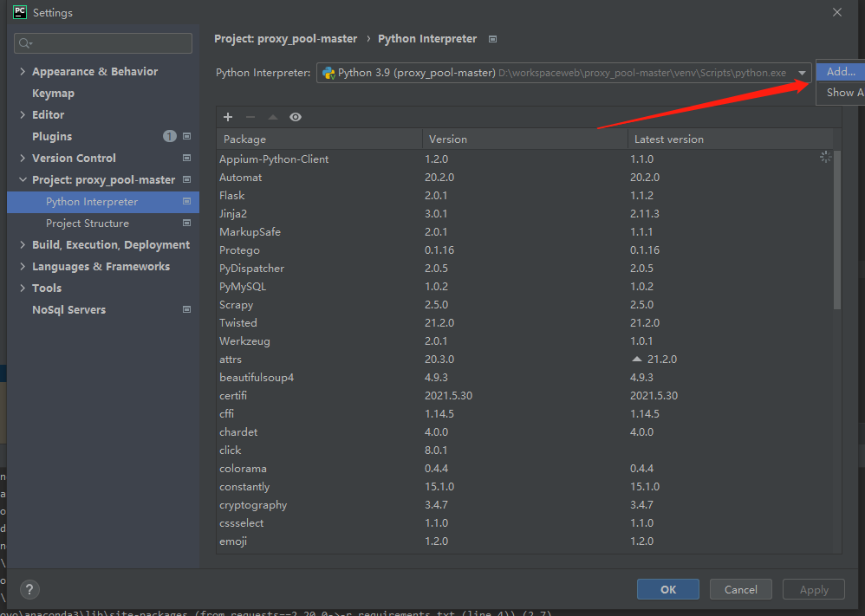Close the Settings dialog
Screen dimensions: 865x616
coord(837,12)
